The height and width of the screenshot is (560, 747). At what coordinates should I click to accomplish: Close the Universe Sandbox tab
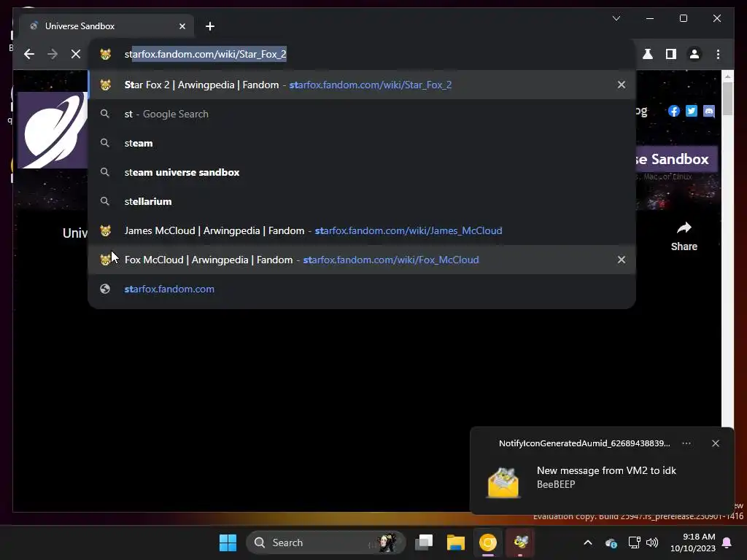pos(182,26)
